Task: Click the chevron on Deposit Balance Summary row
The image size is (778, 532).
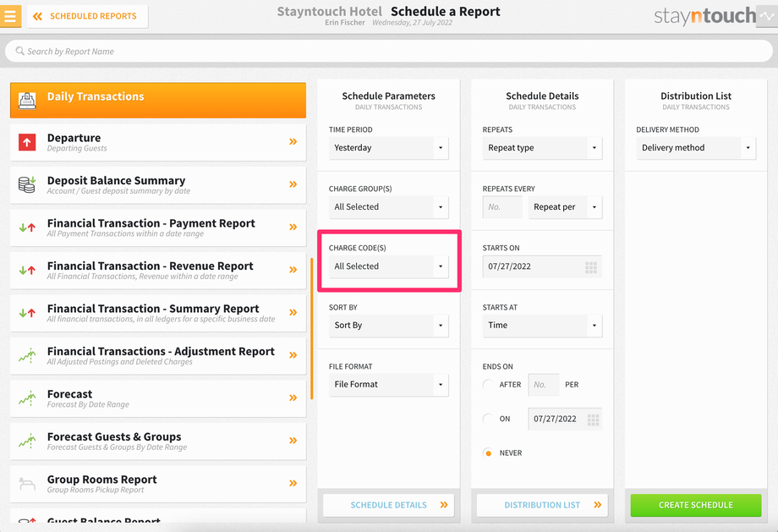Action: pyautogui.click(x=293, y=184)
